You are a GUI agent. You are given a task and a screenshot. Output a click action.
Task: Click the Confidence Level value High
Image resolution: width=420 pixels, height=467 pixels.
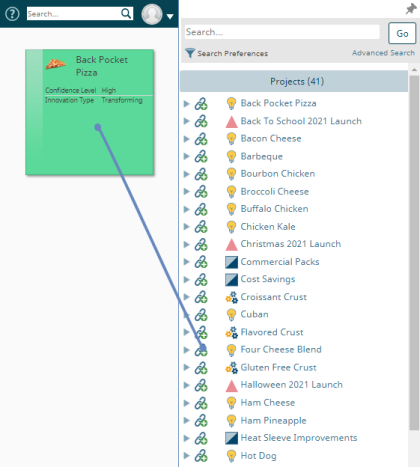click(x=109, y=90)
